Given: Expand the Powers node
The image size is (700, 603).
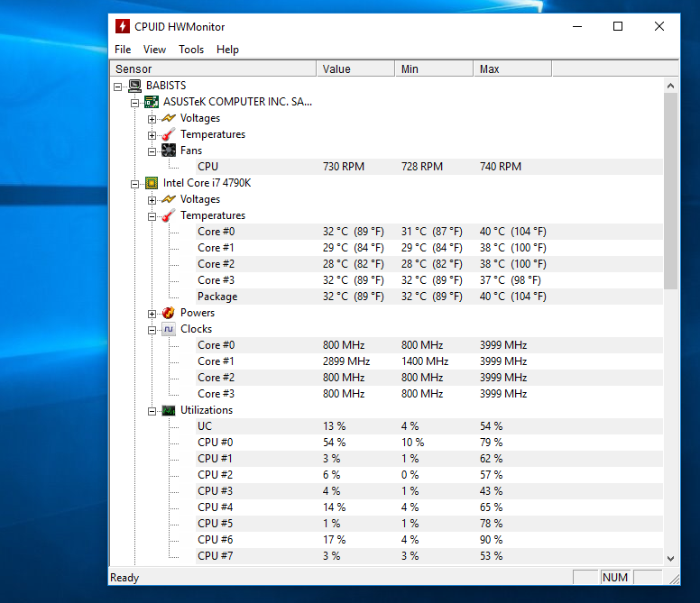Looking at the screenshot, I should [x=152, y=314].
